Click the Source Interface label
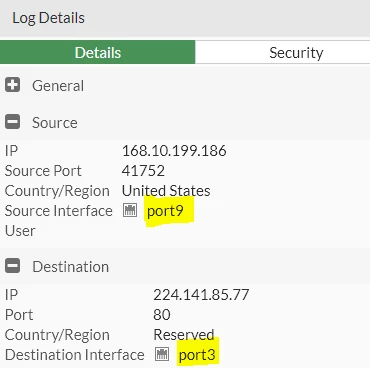Image resolution: width=370 pixels, height=368 pixels. coord(59,211)
